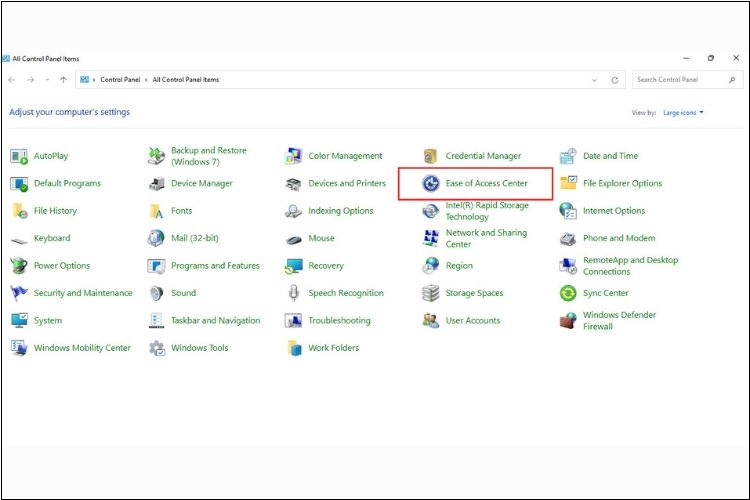Click the Back navigation arrow
Screen dimensions: 750x500
coord(12,80)
